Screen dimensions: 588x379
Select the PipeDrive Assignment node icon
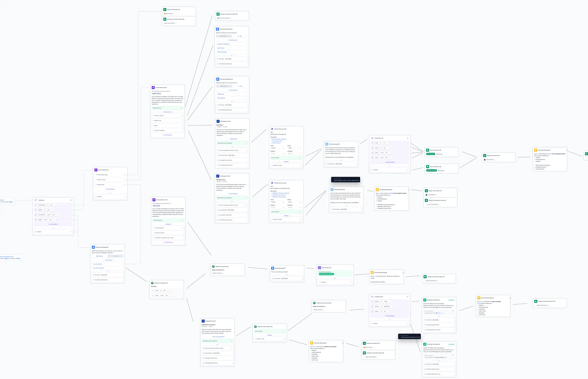[214, 266]
